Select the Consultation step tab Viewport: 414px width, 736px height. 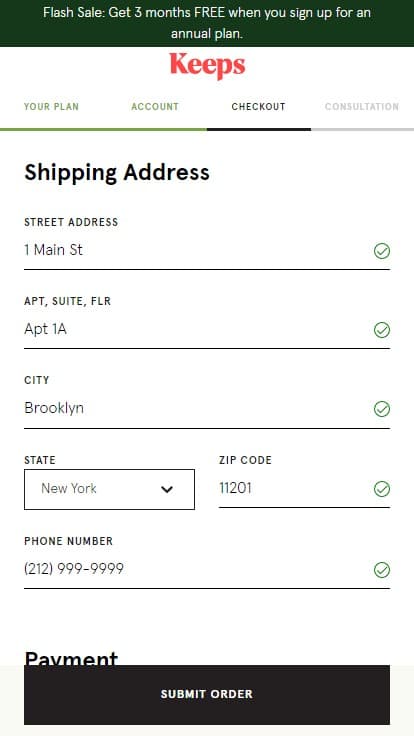pos(361,107)
